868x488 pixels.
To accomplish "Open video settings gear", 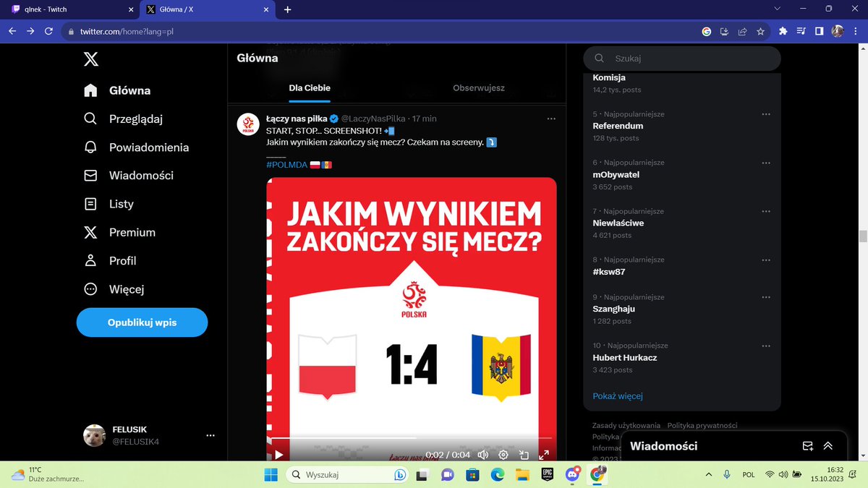I will (x=503, y=455).
